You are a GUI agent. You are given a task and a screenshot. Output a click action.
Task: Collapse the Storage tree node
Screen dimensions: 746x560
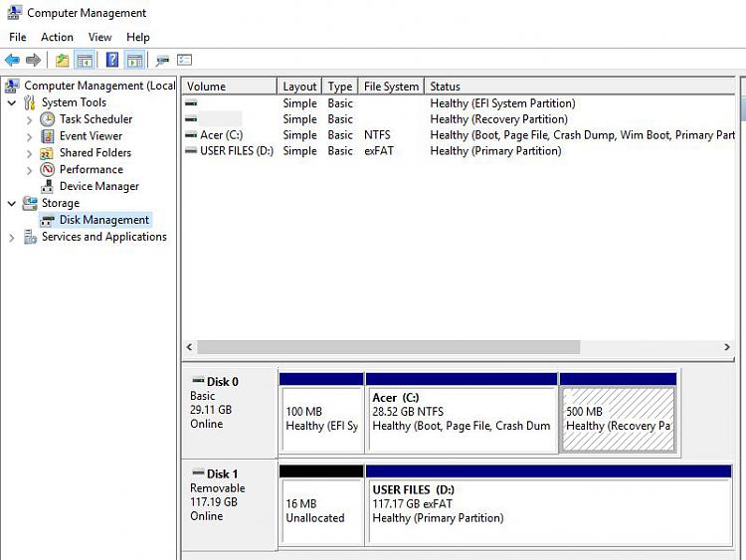click(12, 204)
